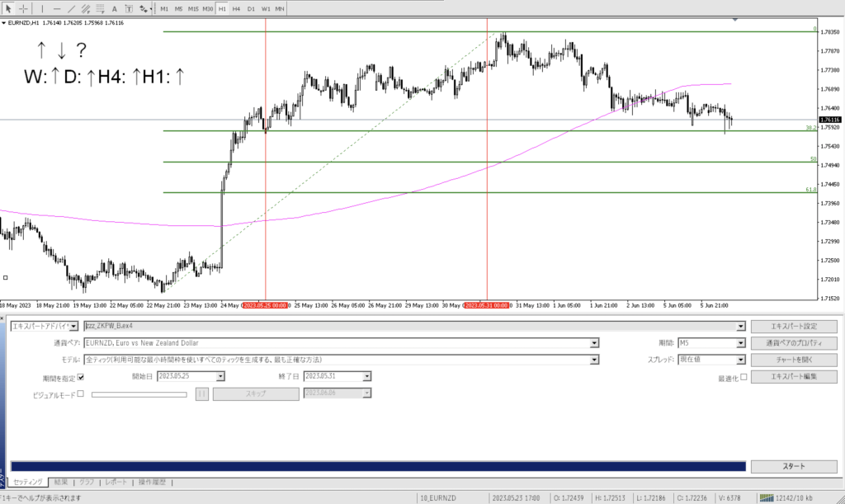Toggle the 期間を指定 date range checkbox

click(x=80, y=377)
